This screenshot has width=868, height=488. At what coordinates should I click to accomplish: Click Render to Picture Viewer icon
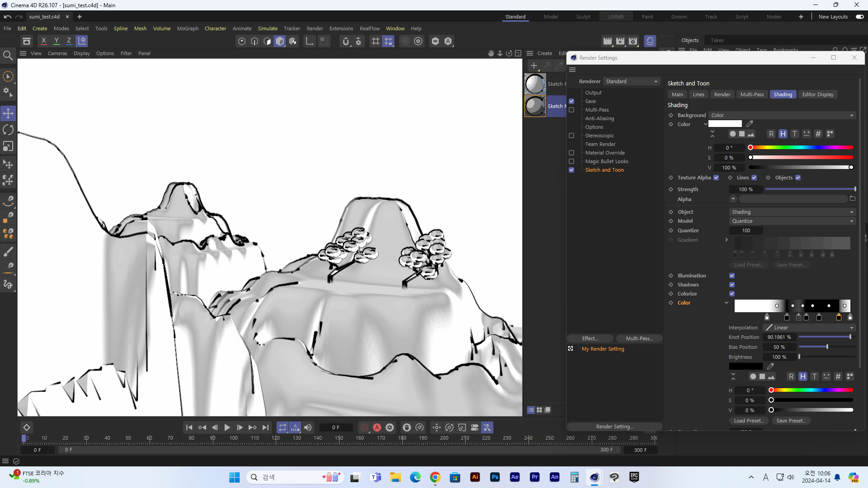620,41
